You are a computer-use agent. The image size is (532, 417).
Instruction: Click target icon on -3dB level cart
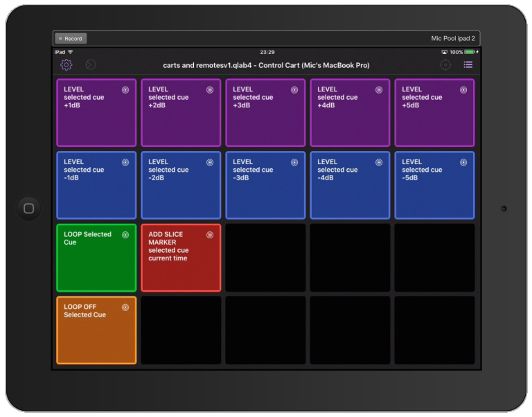[x=294, y=162]
